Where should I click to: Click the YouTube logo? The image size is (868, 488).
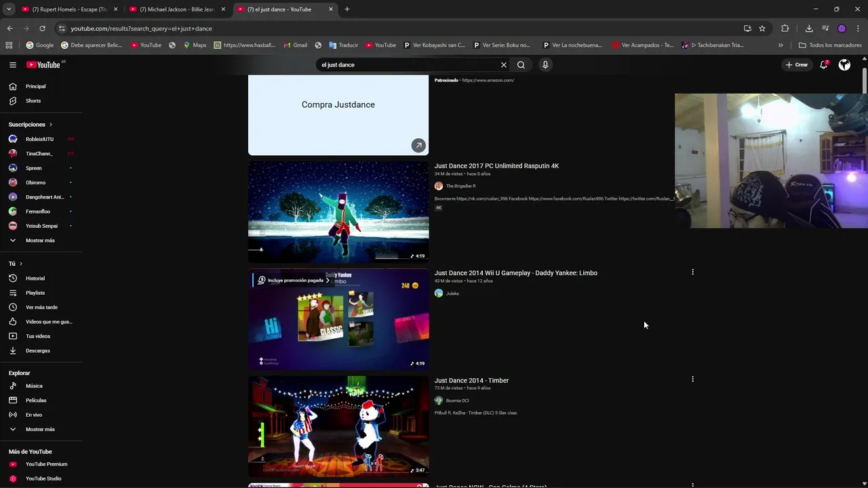click(x=43, y=65)
